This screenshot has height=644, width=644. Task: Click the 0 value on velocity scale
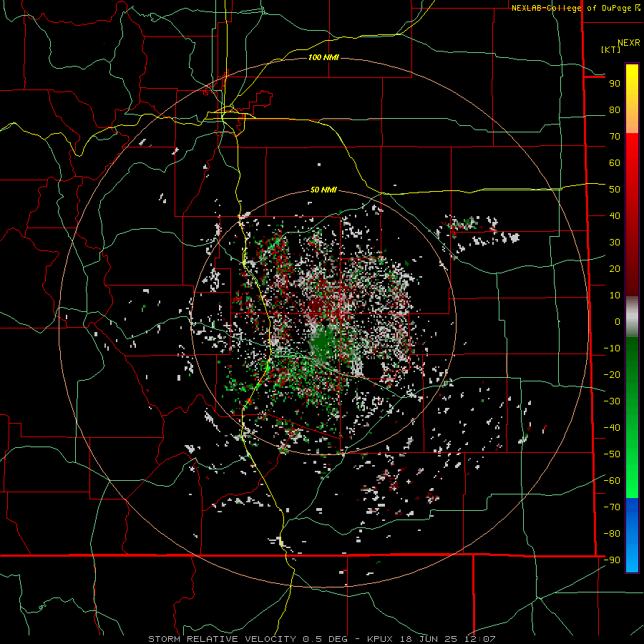click(x=618, y=322)
